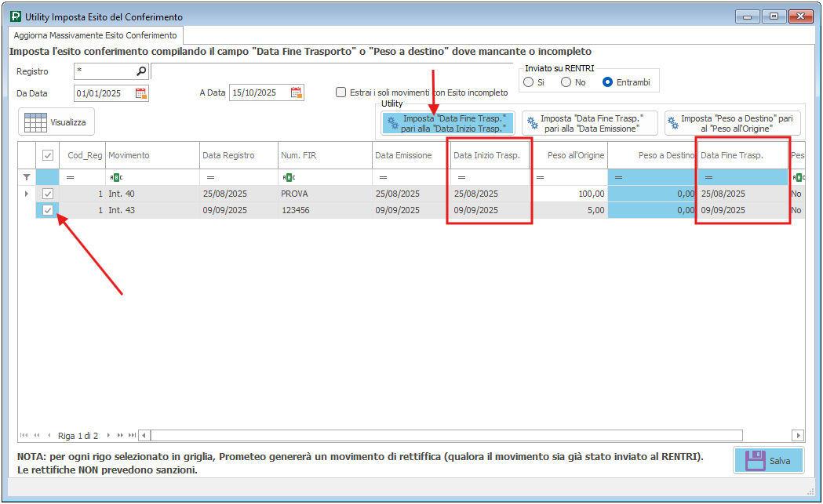Sort by the Data Registro column header
823x504 pixels.
[236, 155]
